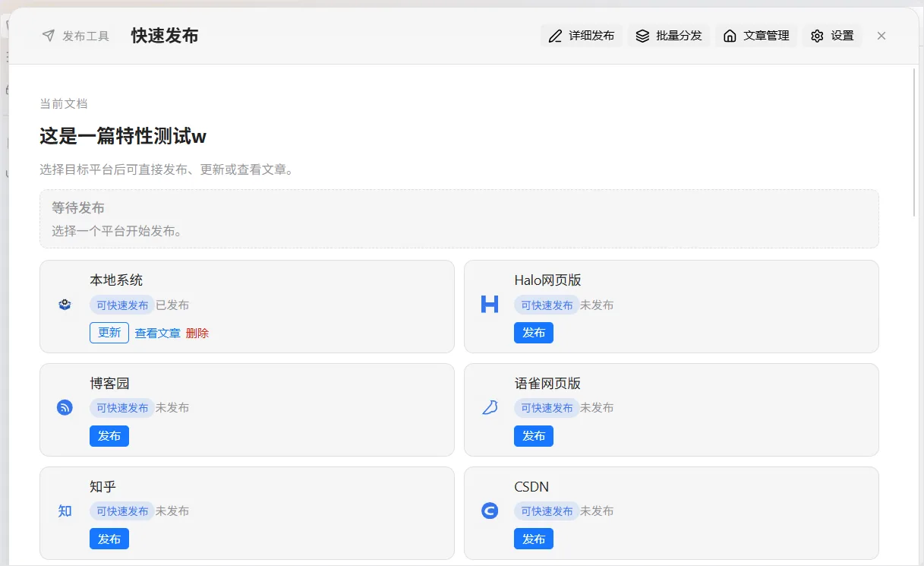Publish to CSDN

[x=534, y=539]
